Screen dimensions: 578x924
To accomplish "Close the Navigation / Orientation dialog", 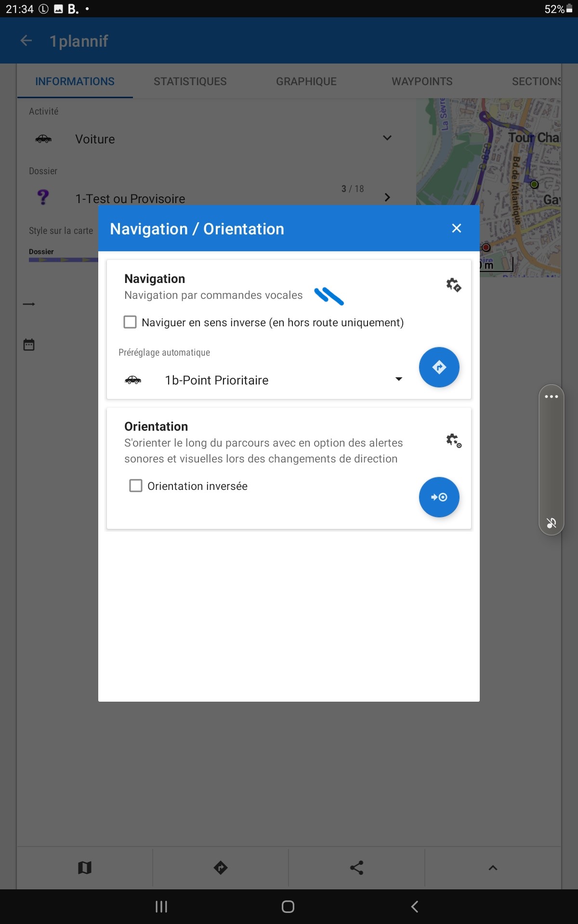I will [x=457, y=228].
